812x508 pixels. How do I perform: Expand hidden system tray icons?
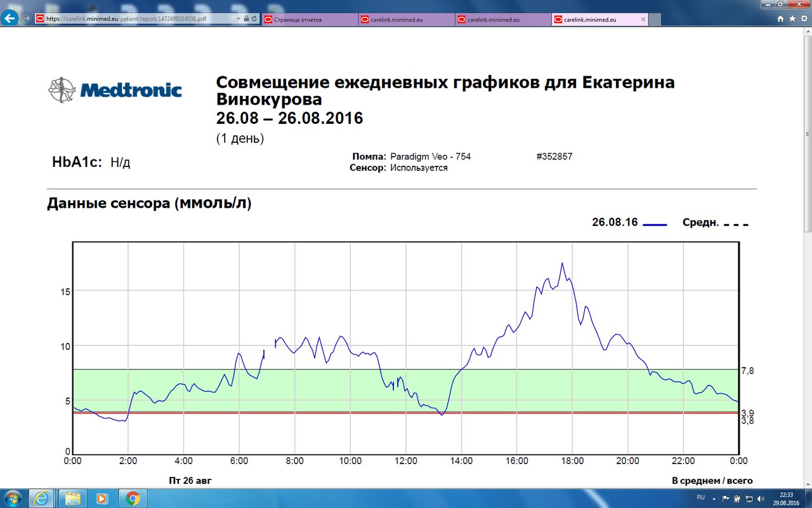[714, 499]
